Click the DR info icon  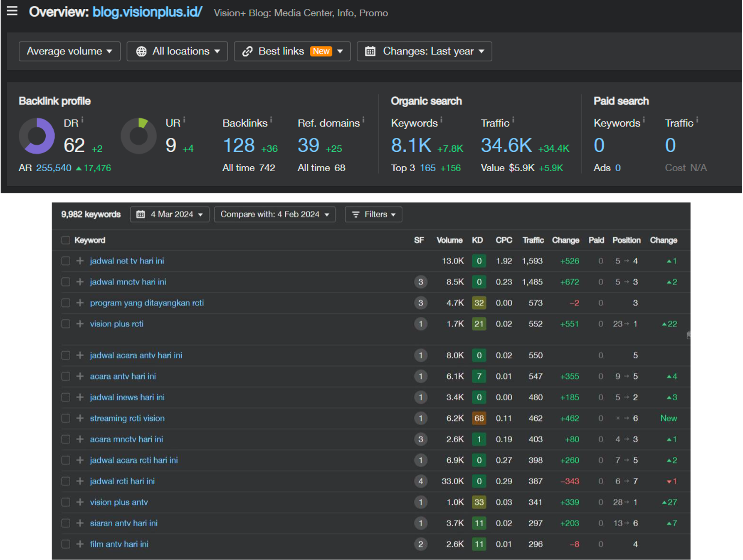(82, 120)
